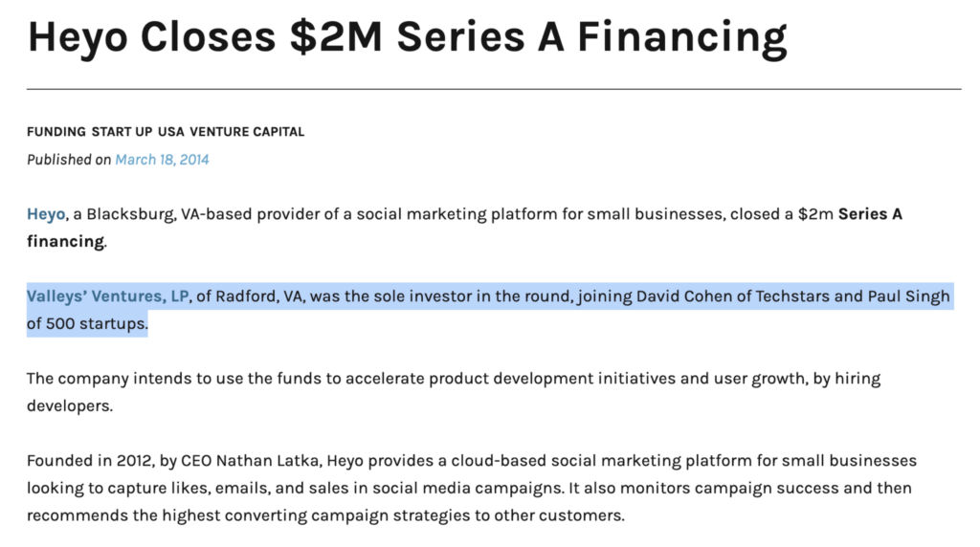This screenshot has height=547, width=980.
Task: Select the FUNDING category tag
Action: 56,132
